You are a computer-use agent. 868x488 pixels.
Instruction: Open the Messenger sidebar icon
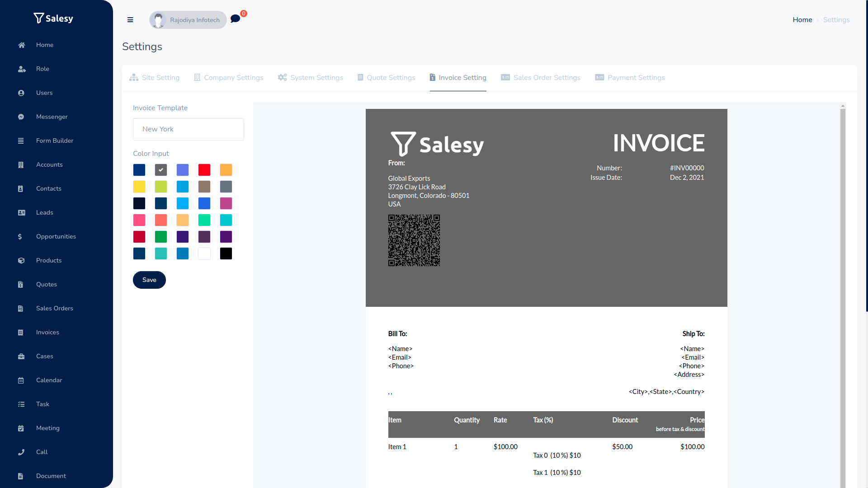coord(21,117)
